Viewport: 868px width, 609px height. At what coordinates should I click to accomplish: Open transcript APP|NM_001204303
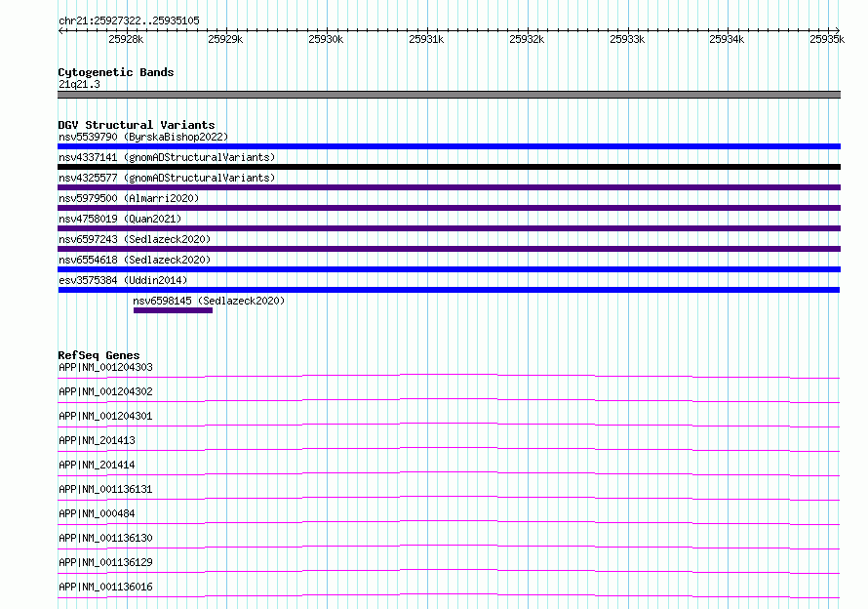pyautogui.click(x=105, y=367)
